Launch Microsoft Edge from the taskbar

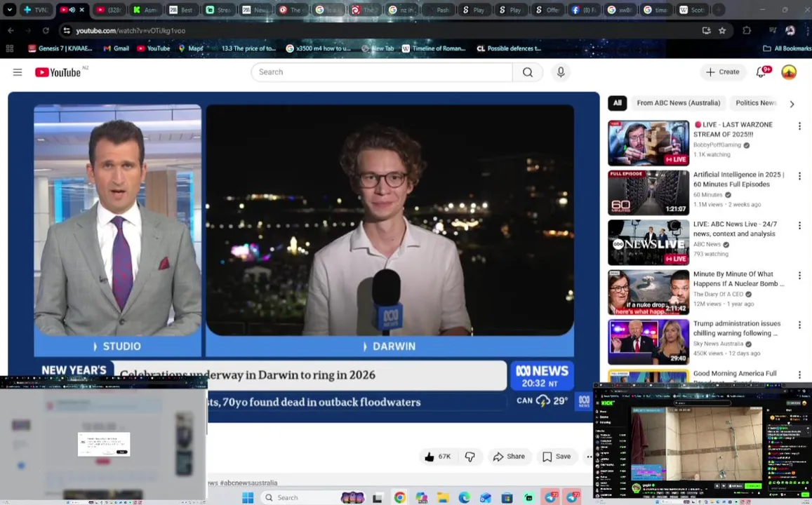point(464,498)
